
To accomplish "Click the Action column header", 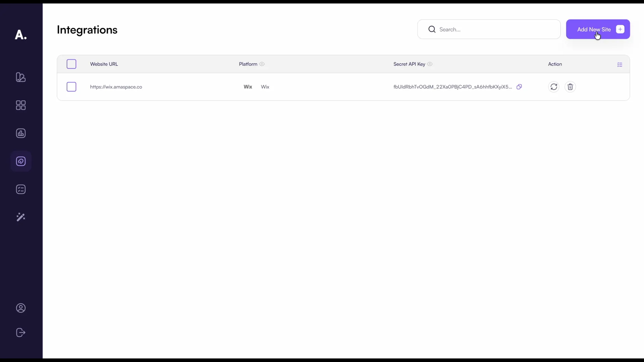I will point(555,64).
